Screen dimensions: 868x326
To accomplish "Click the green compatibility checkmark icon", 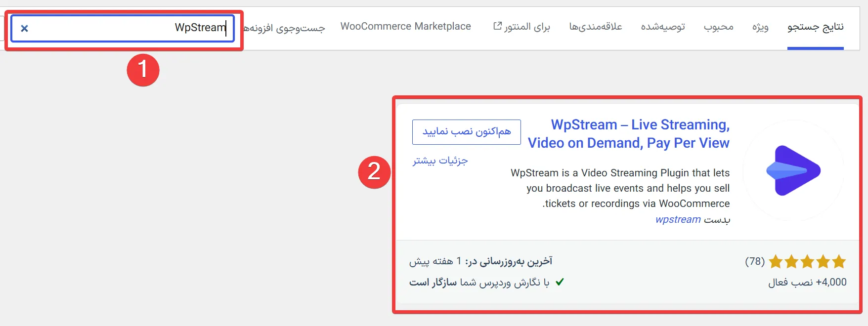I will tap(560, 282).
